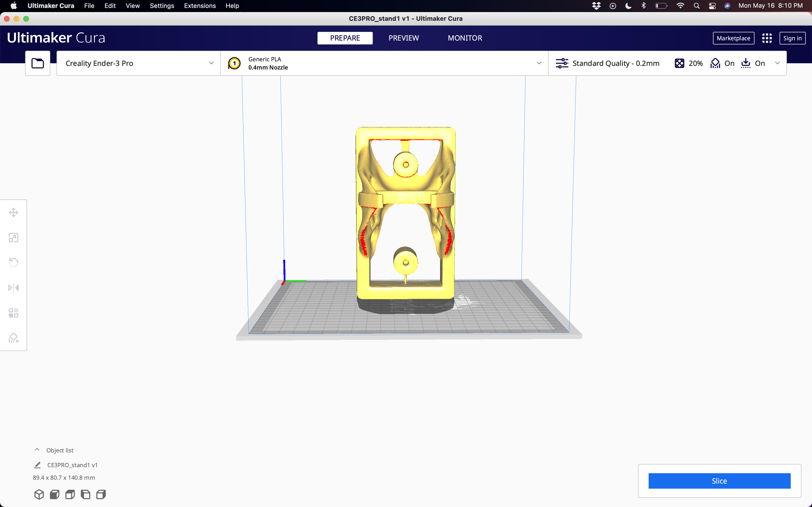Open the Creality Ender-3 Pro printer dropdown
The height and width of the screenshot is (507, 812).
(138, 63)
